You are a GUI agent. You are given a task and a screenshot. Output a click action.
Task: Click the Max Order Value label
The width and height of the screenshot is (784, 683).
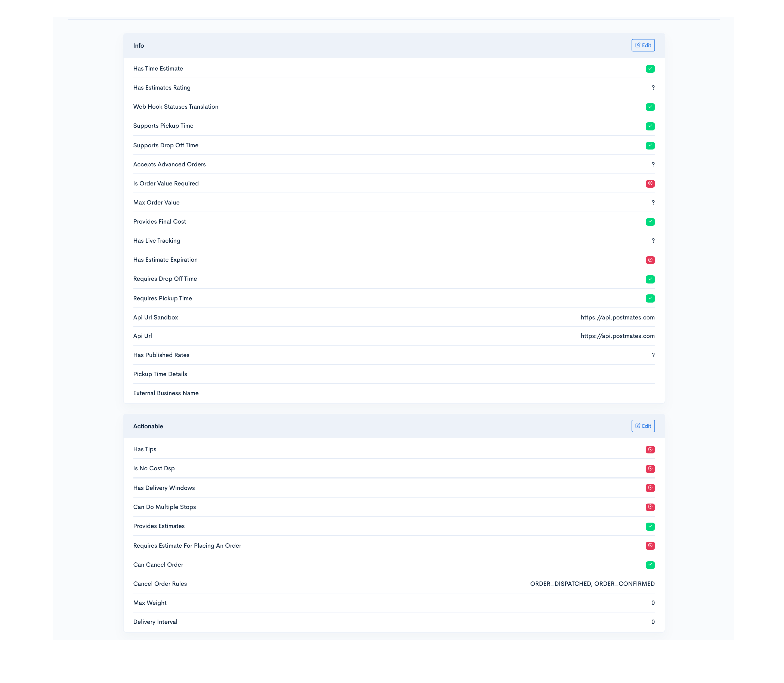(156, 202)
